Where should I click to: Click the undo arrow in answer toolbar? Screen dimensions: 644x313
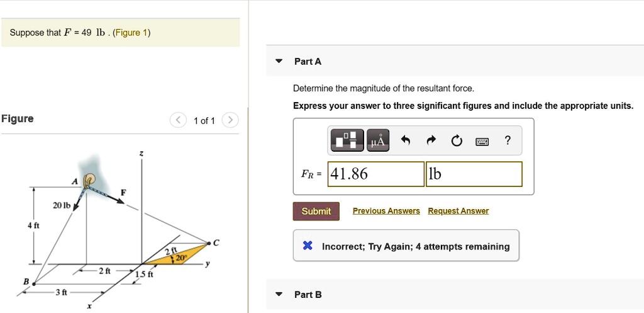[406, 141]
